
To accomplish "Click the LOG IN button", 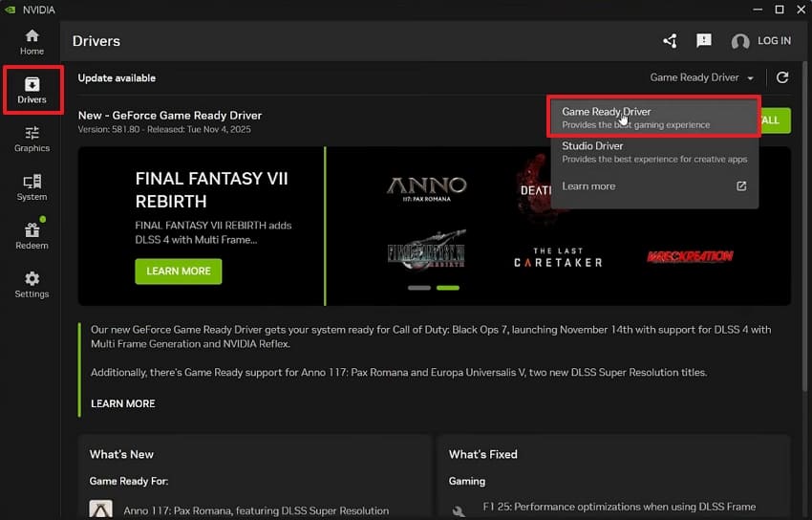I will pyautogui.click(x=774, y=41).
